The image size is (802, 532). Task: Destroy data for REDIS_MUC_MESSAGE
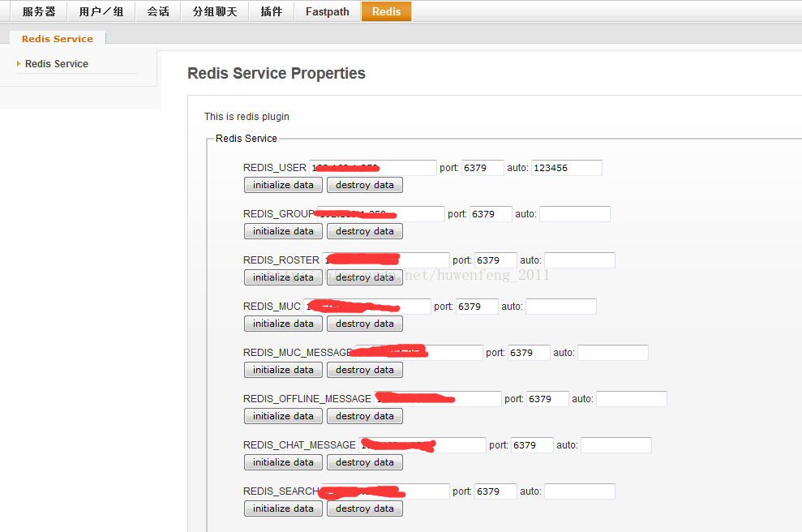click(x=365, y=370)
